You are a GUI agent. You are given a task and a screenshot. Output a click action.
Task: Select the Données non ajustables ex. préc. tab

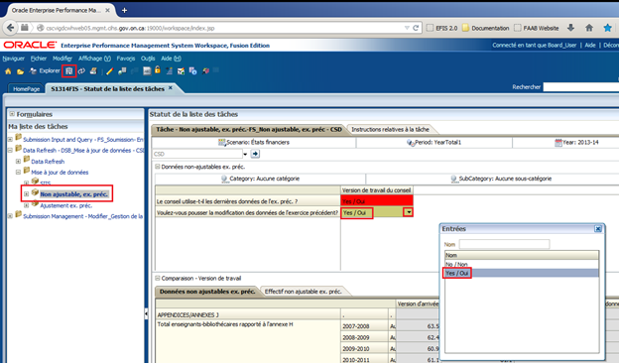(207, 292)
